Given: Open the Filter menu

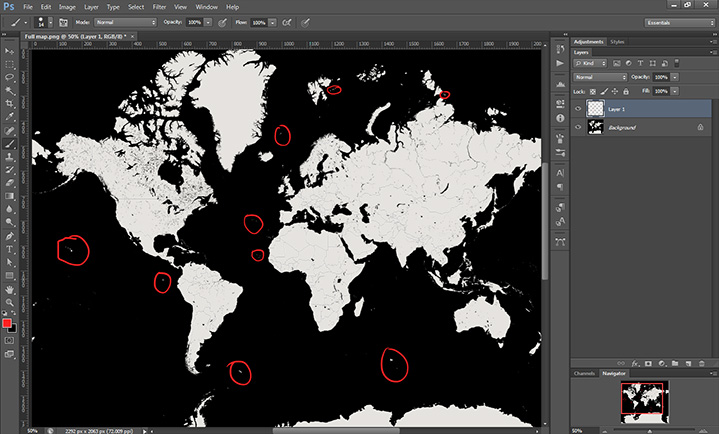Looking at the screenshot, I should pos(159,7).
